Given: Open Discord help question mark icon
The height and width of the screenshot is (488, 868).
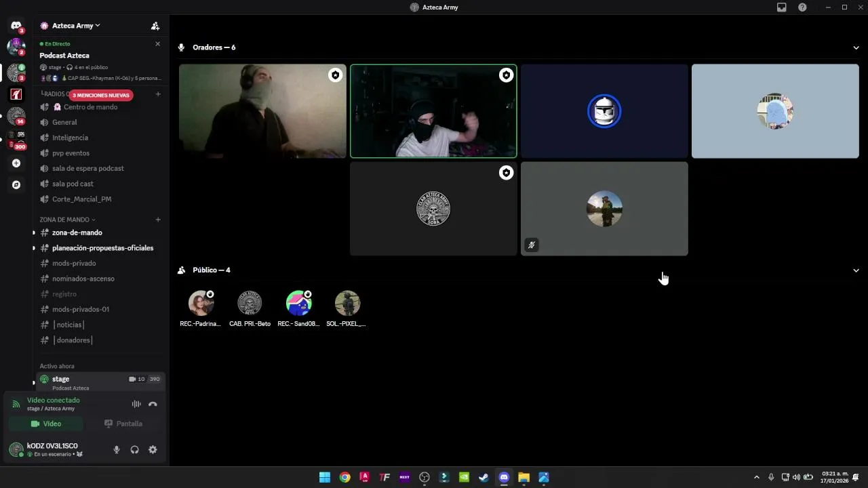Looking at the screenshot, I should [x=802, y=7].
